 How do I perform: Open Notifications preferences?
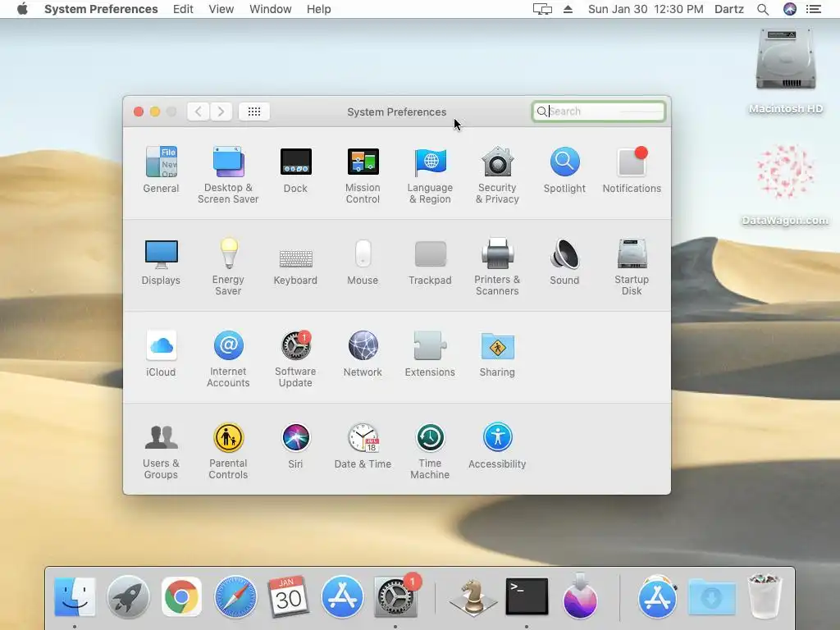[x=632, y=169]
